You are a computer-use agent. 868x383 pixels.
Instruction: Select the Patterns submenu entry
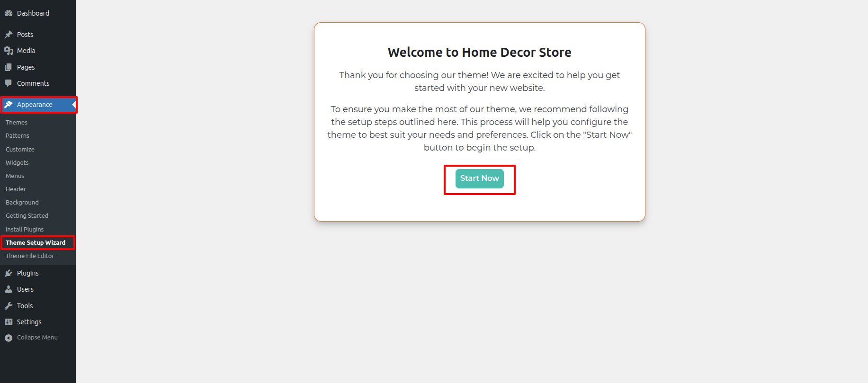click(x=18, y=136)
